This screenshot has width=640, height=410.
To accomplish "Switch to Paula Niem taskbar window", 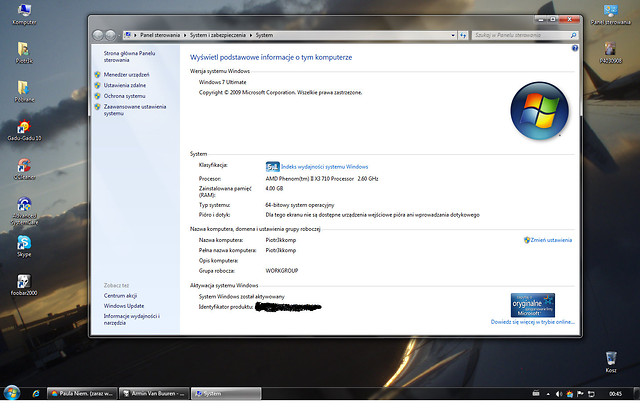I will click(82, 394).
